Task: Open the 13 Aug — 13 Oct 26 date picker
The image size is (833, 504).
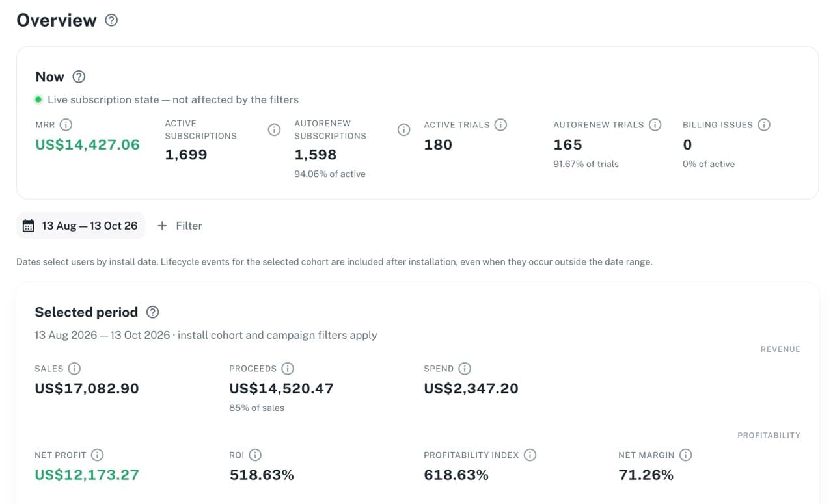Action: point(81,226)
